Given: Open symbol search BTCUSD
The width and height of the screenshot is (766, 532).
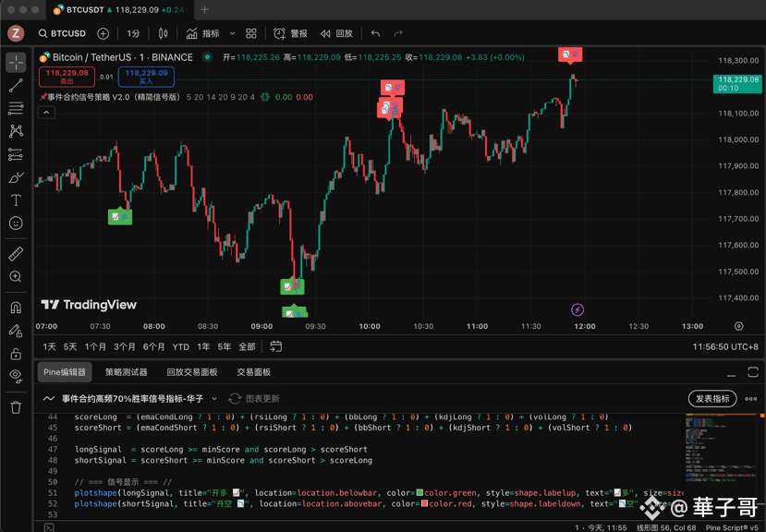Looking at the screenshot, I should 62,33.
